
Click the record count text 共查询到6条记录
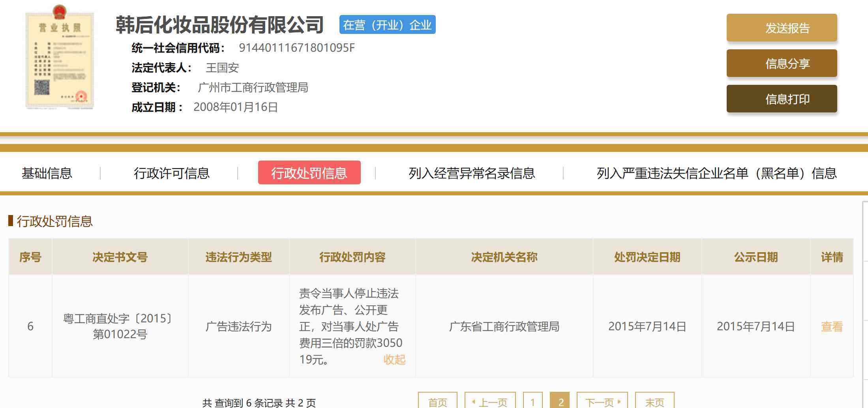pyautogui.click(x=243, y=402)
